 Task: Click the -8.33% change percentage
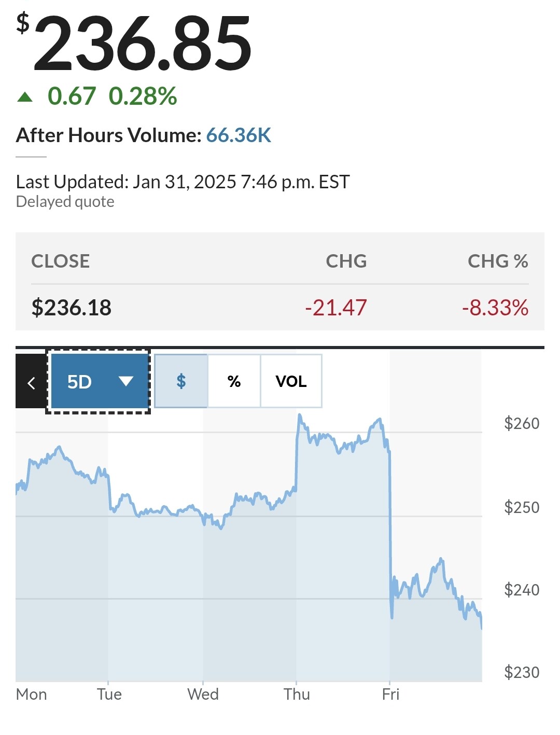tap(495, 308)
